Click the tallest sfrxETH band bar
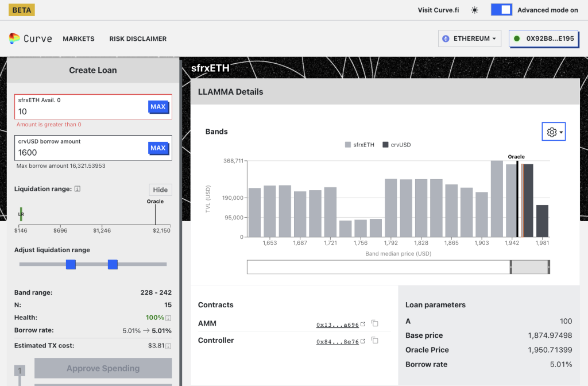588x386 pixels. tap(497, 199)
